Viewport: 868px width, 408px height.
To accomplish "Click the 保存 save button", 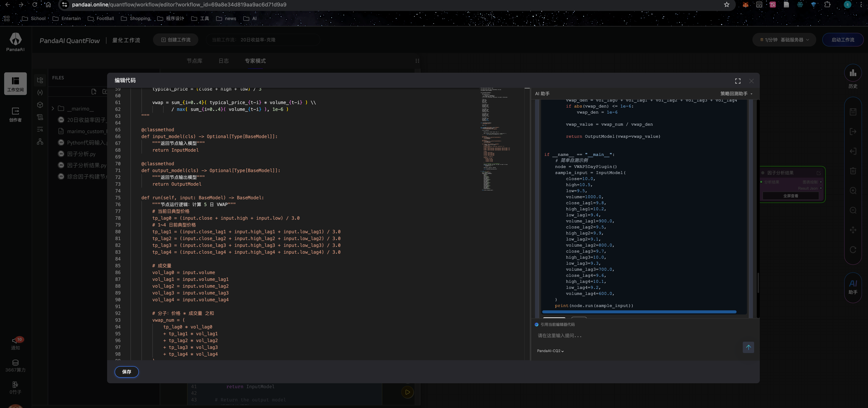I will point(126,372).
